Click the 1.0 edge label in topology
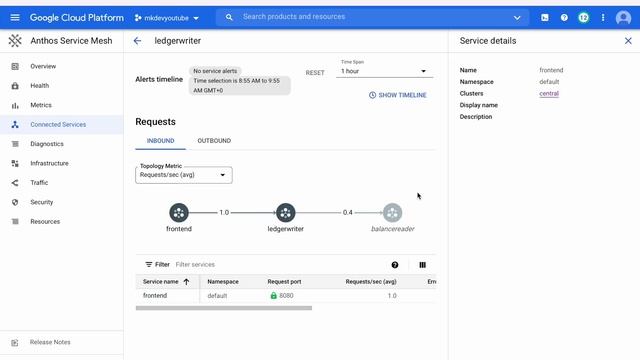 pos(224,212)
